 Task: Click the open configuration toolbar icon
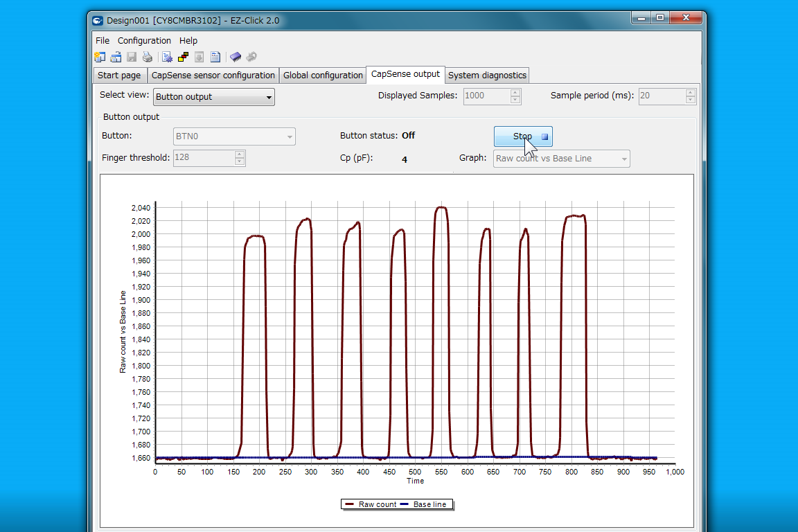tap(116, 57)
